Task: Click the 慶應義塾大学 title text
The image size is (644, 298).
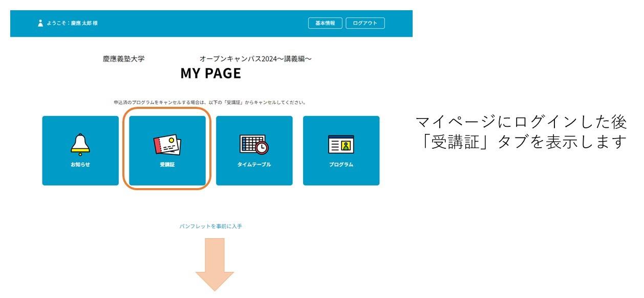Action: point(123,59)
